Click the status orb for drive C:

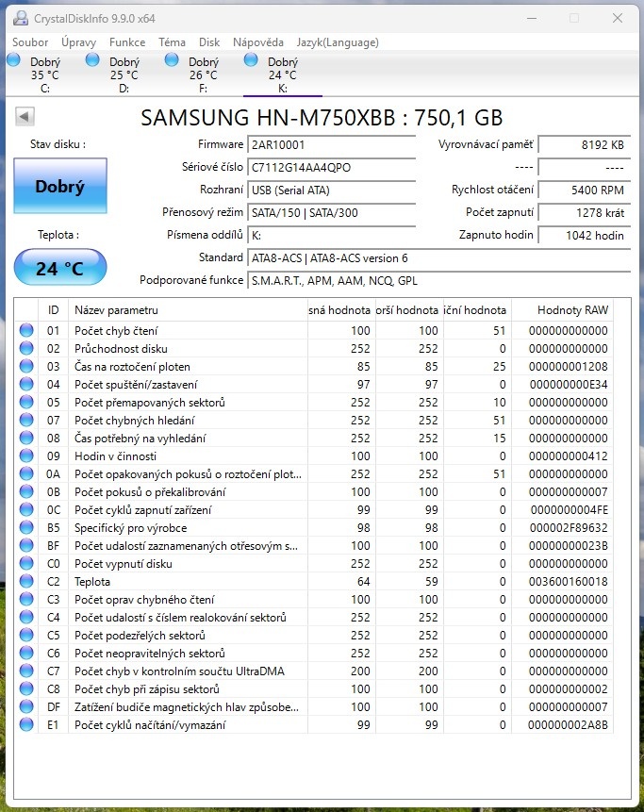click(14, 60)
